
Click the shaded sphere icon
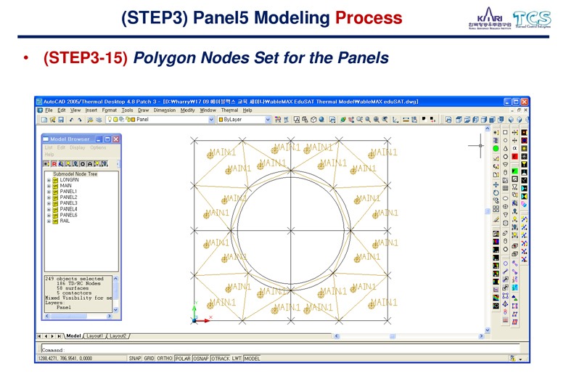[x=321, y=120]
